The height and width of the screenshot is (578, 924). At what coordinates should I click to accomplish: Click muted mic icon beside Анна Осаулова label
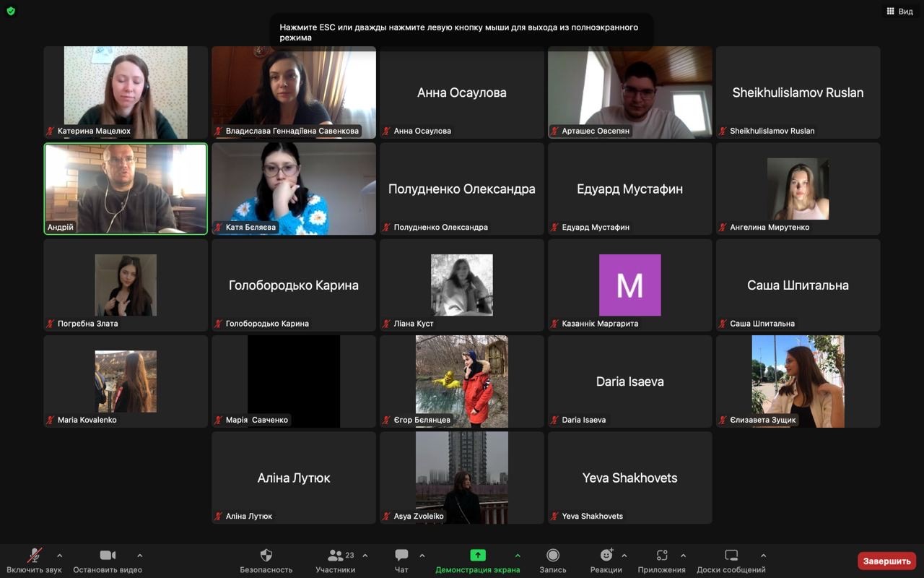(387, 131)
